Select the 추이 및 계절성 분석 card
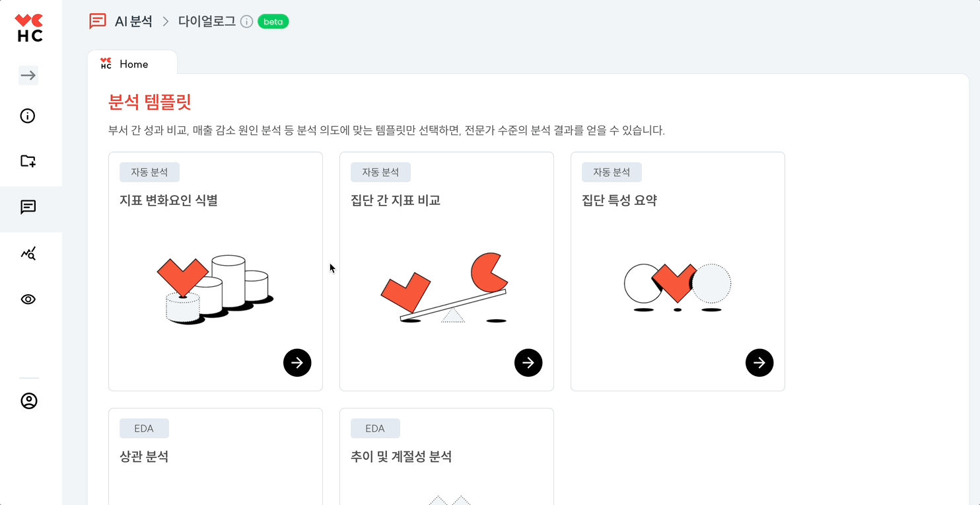The image size is (980, 505). click(x=446, y=456)
